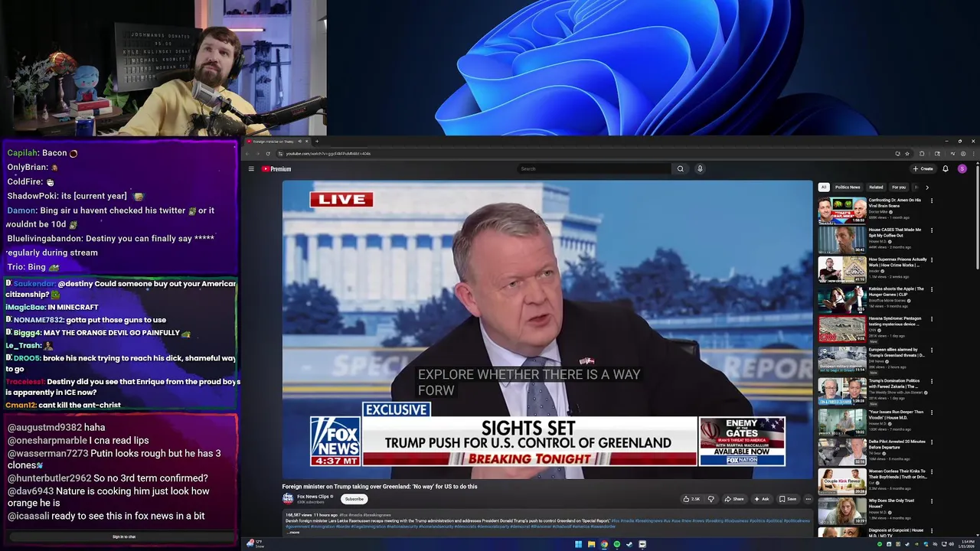Open the account avatar menu

pos(962,169)
